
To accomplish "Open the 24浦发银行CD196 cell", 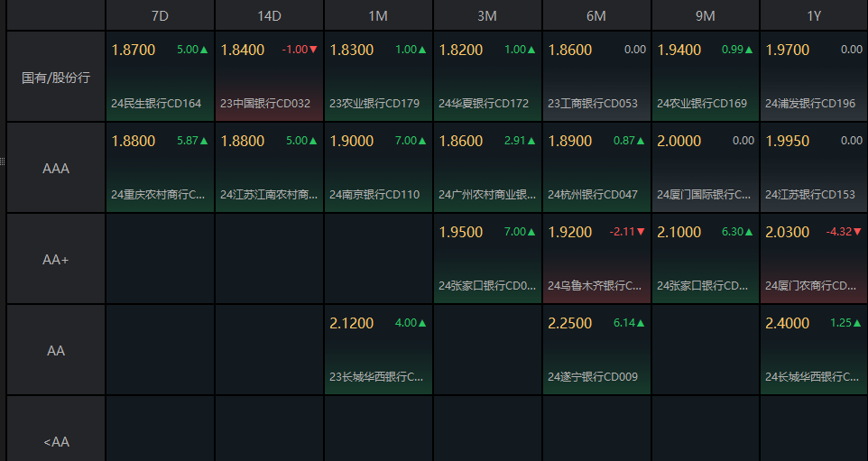I will 814,77.
